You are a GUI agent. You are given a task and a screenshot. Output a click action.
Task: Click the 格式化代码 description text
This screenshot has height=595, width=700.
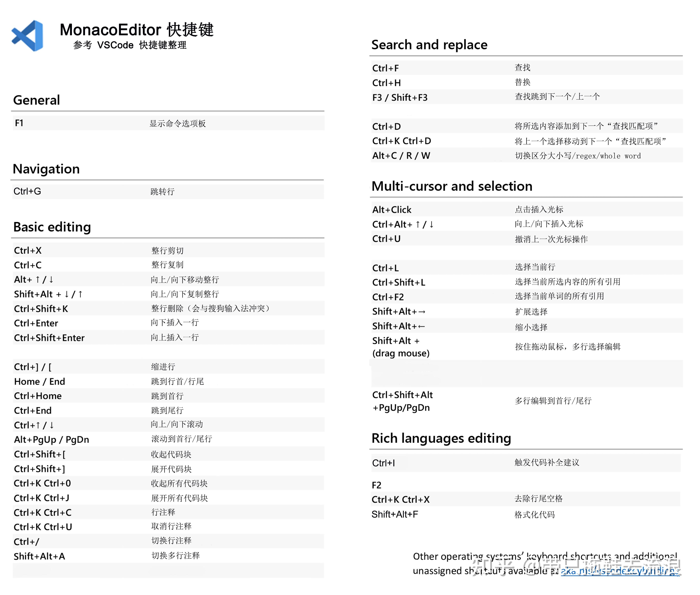click(x=534, y=515)
